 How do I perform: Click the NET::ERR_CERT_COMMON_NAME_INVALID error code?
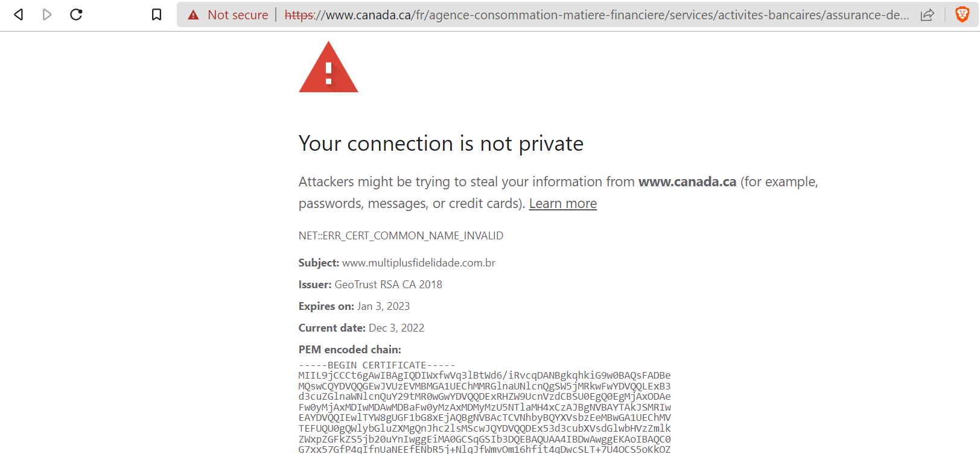(401, 236)
